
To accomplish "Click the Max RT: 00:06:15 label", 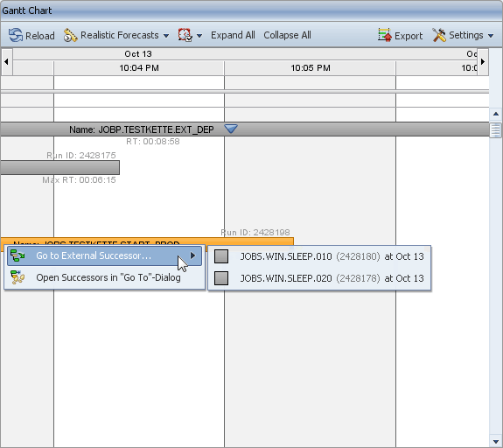I will (79, 180).
